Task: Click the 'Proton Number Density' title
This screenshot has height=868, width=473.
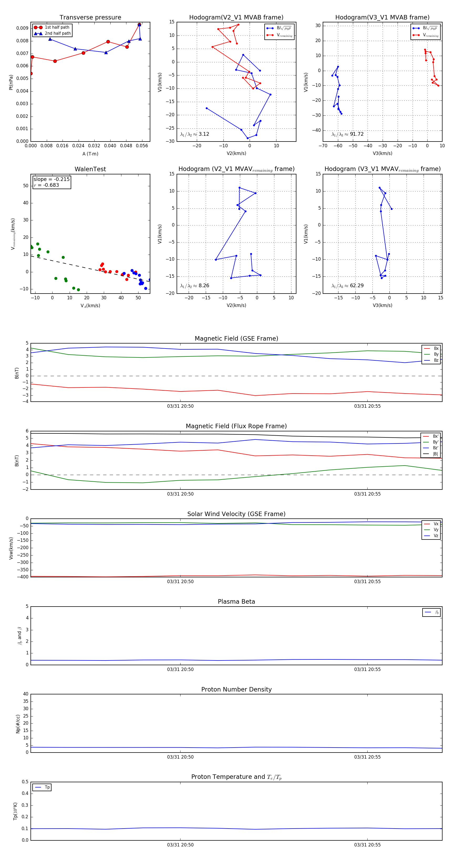Action: (x=236, y=689)
